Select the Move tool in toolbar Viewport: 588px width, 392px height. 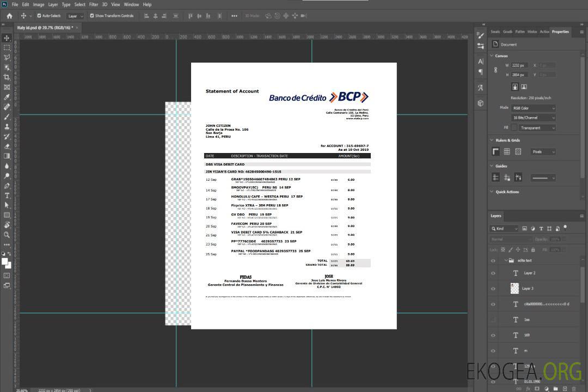coord(7,38)
